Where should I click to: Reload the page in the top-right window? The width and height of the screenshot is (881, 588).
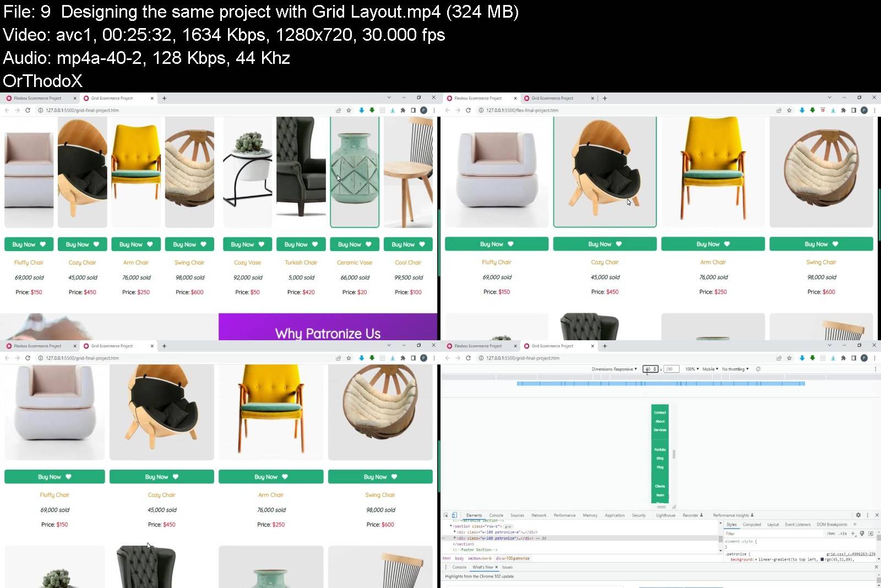468,110
